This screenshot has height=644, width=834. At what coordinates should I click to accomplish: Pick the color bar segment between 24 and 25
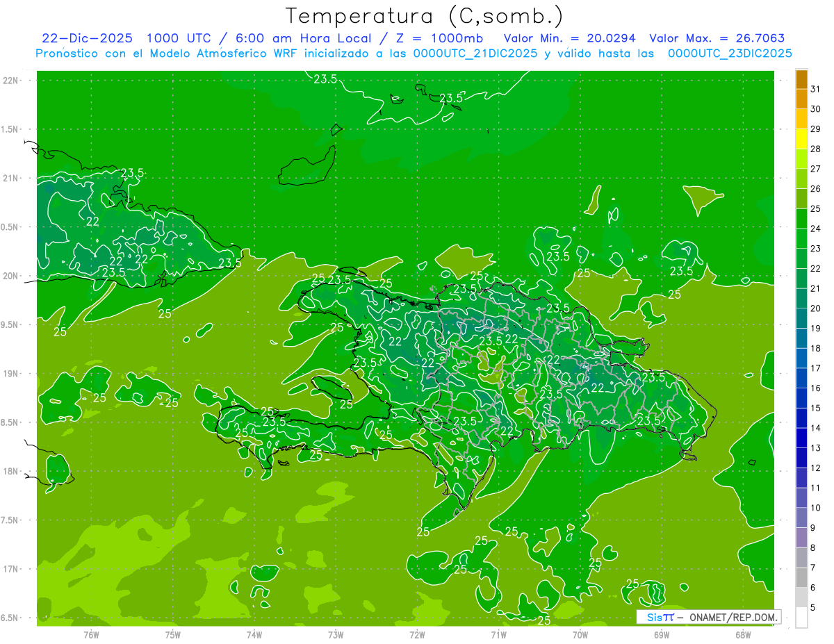pyautogui.click(x=801, y=219)
